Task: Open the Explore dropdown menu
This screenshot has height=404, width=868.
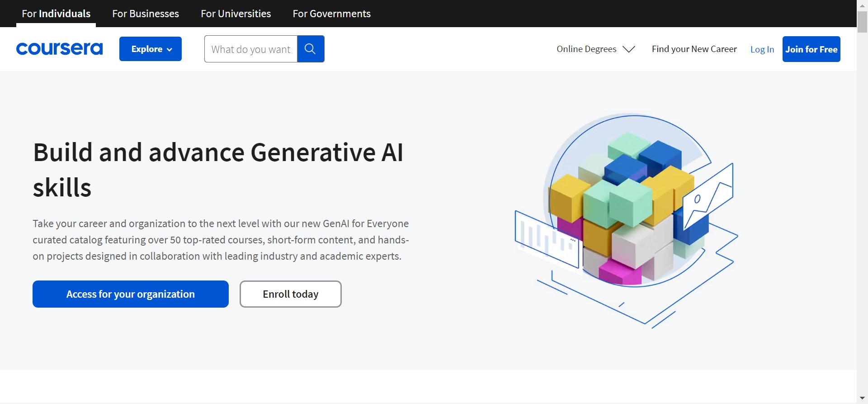Action: click(x=150, y=49)
